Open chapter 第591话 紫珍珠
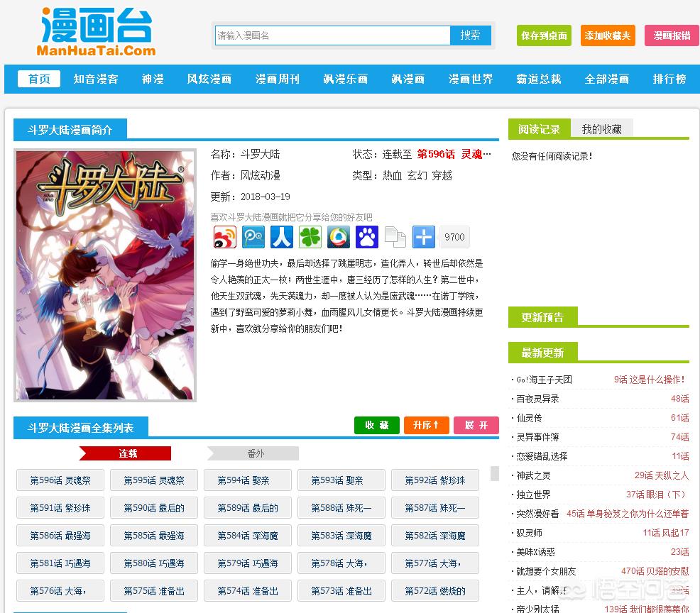 (x=60, y=508)
